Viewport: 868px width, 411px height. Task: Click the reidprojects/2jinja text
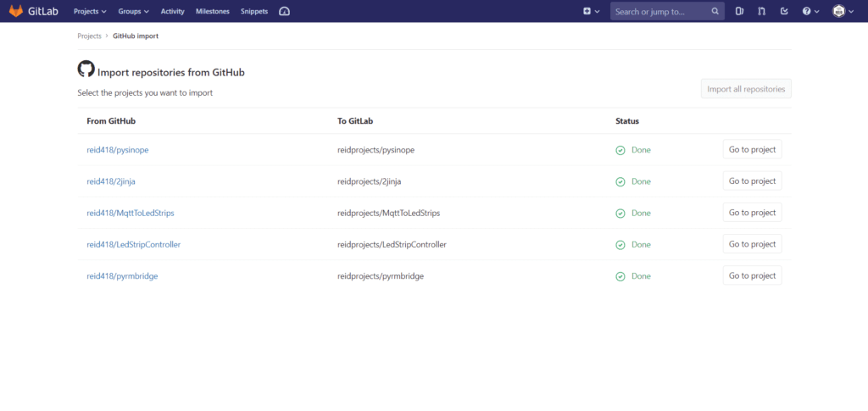coord(370,181)
